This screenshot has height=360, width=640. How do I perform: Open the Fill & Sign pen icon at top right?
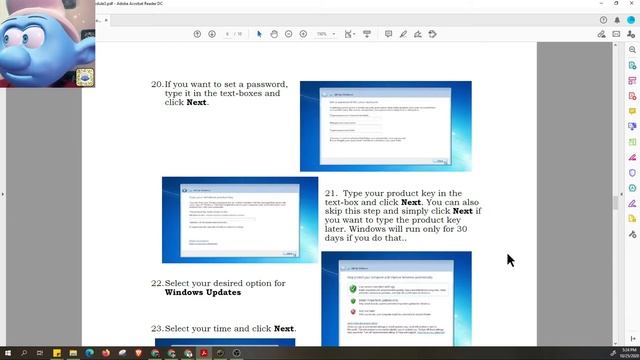pyautogui.click(x=602, y=34)
